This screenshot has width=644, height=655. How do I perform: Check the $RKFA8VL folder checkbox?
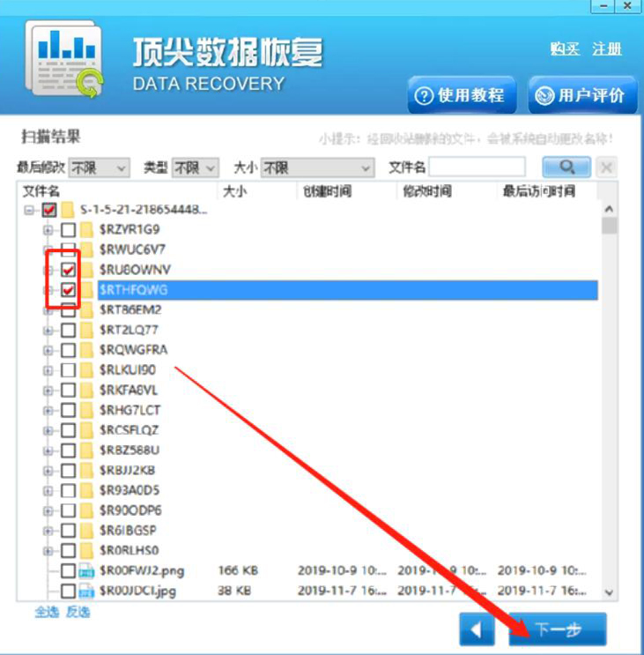coord(68,390)
